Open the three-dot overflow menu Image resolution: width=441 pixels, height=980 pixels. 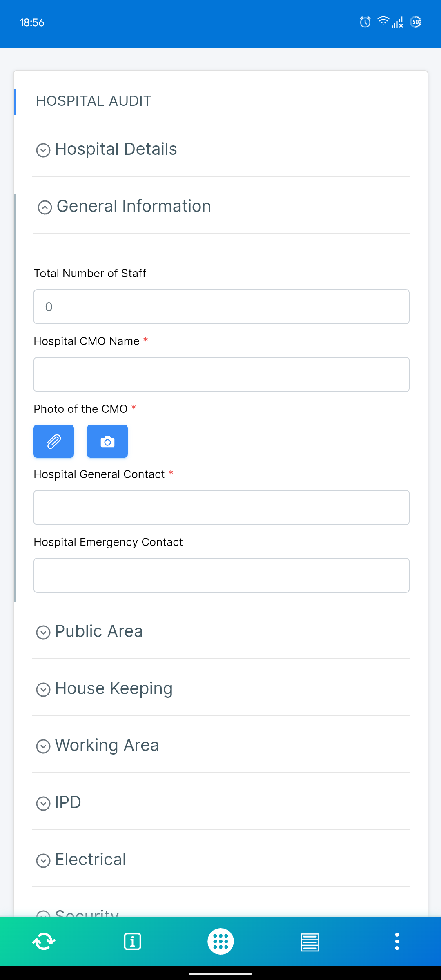[x=397, y=941]
